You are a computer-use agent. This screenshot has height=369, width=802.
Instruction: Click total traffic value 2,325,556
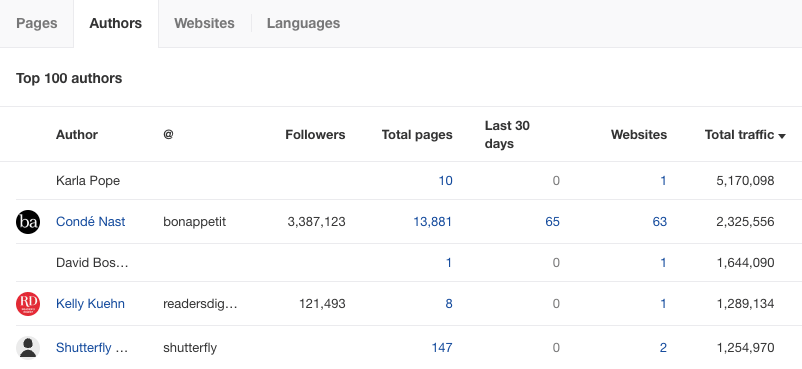[746, 222]
